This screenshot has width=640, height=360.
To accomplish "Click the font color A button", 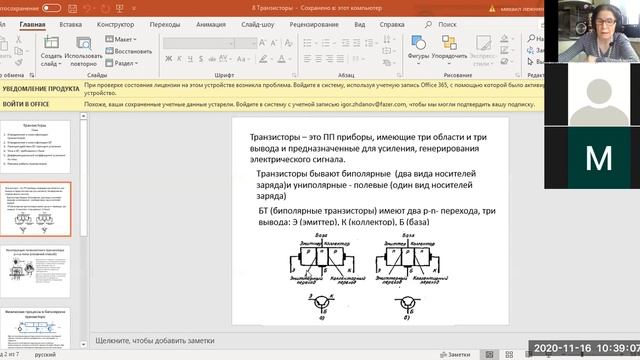I will coord(282,59).
